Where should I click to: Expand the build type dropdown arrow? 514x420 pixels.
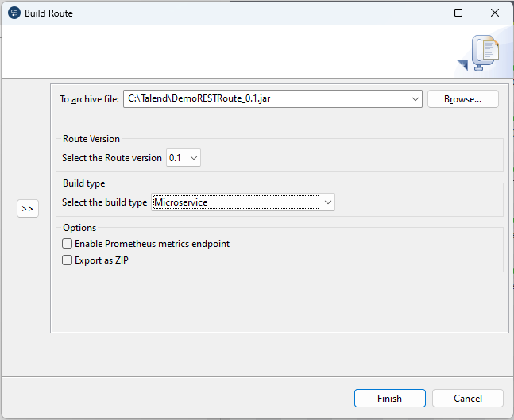coord(327,202)
